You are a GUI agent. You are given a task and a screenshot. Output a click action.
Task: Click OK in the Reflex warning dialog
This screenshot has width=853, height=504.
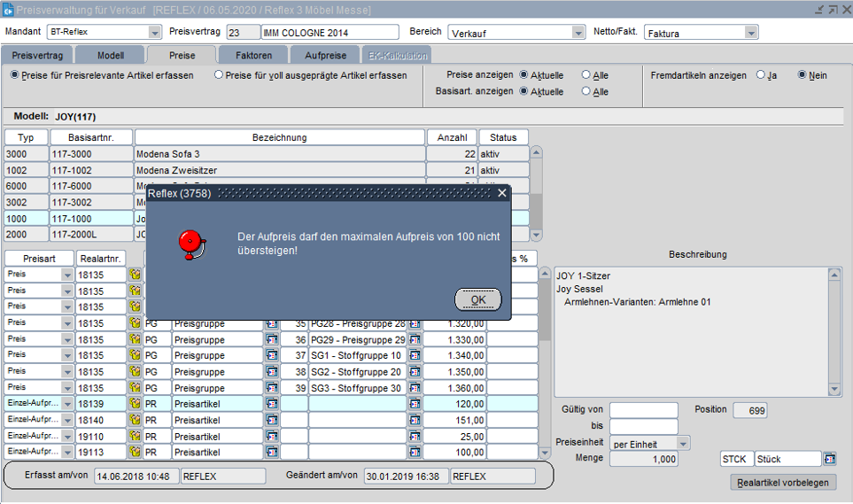coord(477,299)
